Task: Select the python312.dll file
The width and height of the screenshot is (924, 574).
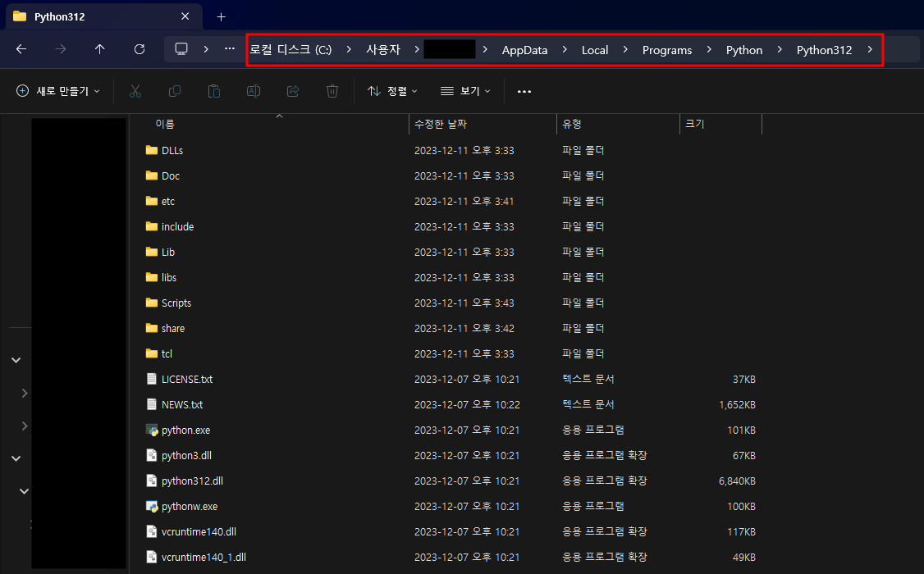Action: click(x=192, y=481)
